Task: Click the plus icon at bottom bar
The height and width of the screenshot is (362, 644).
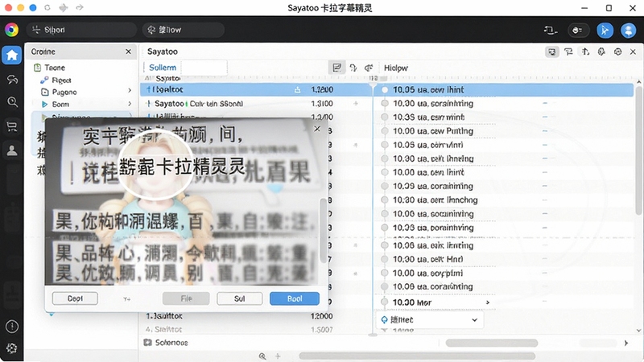Action: (278, 356)
